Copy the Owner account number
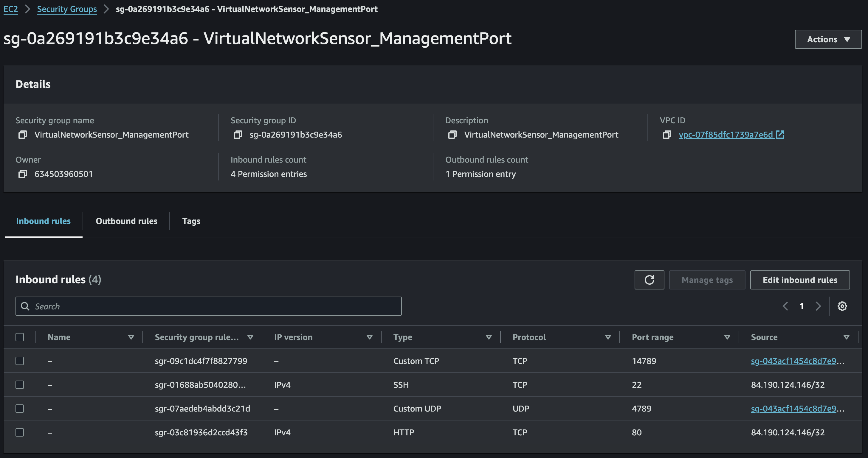The width and height of the screenshot is (868, 458). pyautogui.click(x=23, y=174)
